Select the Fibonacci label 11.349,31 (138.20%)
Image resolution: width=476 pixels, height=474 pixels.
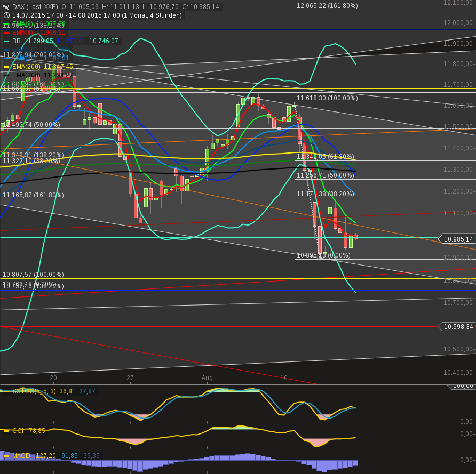tap(33, 155)
